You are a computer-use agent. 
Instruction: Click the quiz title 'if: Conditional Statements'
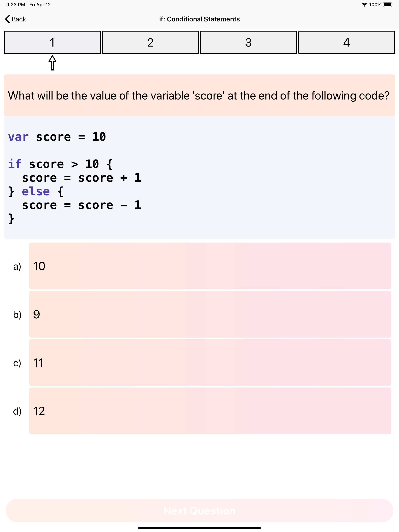click(x=199, y=19)
